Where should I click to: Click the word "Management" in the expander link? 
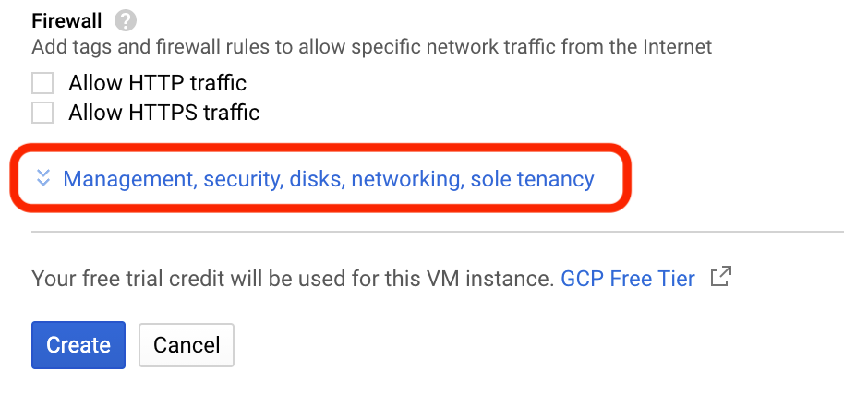[x=127, y=179]
